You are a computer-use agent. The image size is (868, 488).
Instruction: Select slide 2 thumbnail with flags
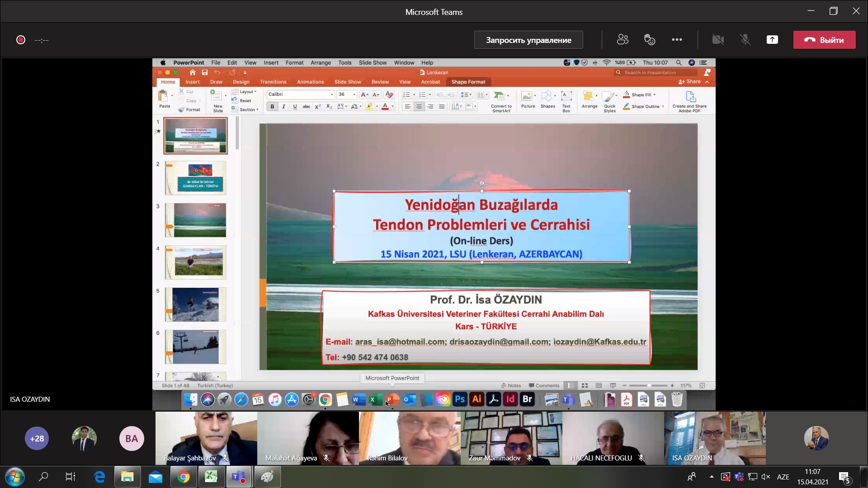(195, 178)
